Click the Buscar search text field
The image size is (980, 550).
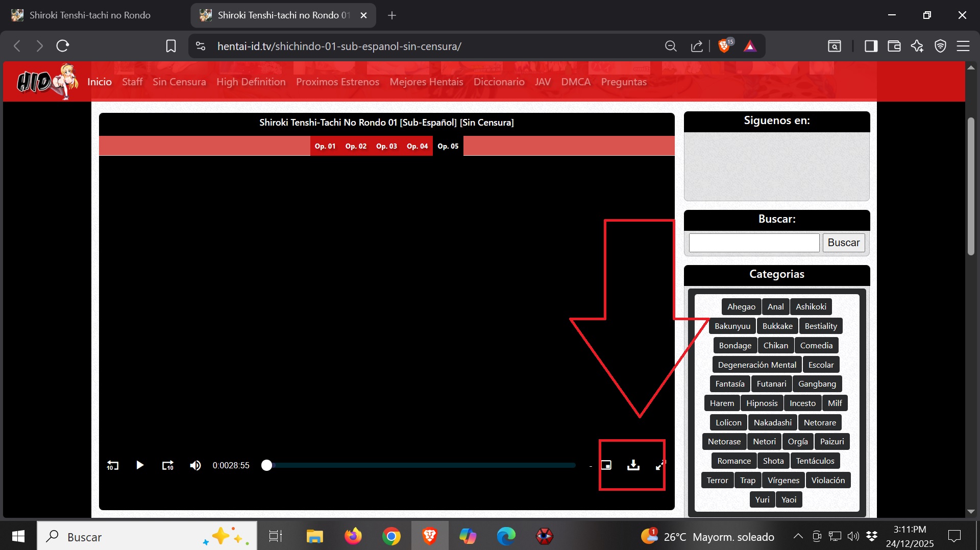(754, 243)
